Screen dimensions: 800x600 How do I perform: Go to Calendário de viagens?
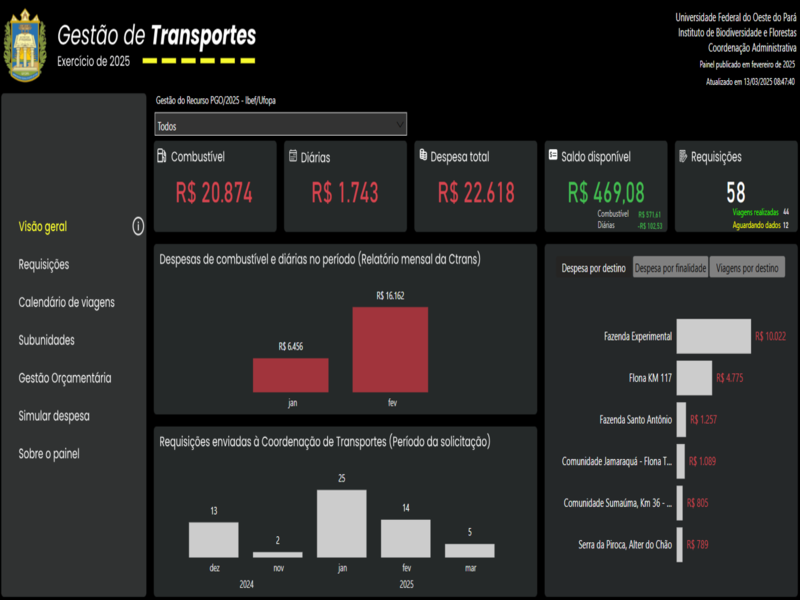coord(66,303)
